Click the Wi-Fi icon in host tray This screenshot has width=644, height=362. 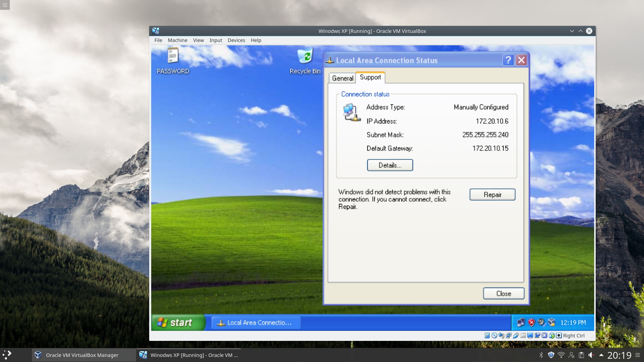[x=561, y=355]
